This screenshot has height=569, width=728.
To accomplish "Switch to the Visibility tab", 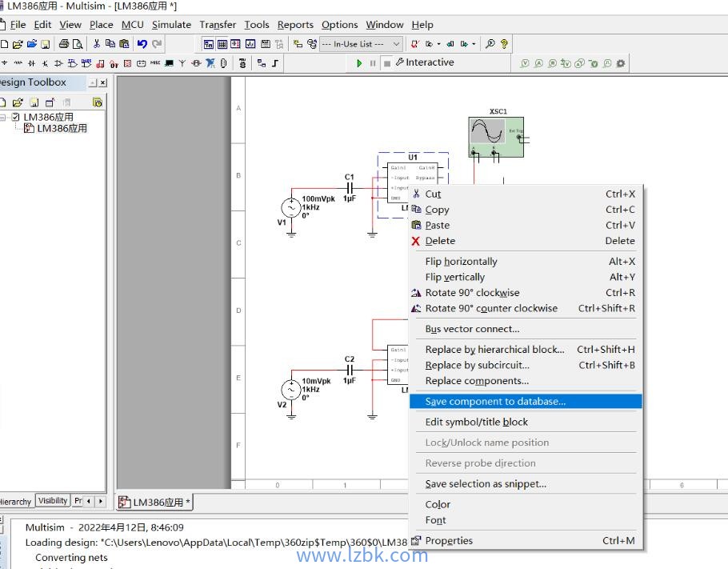I will click(x=53, y=500).
